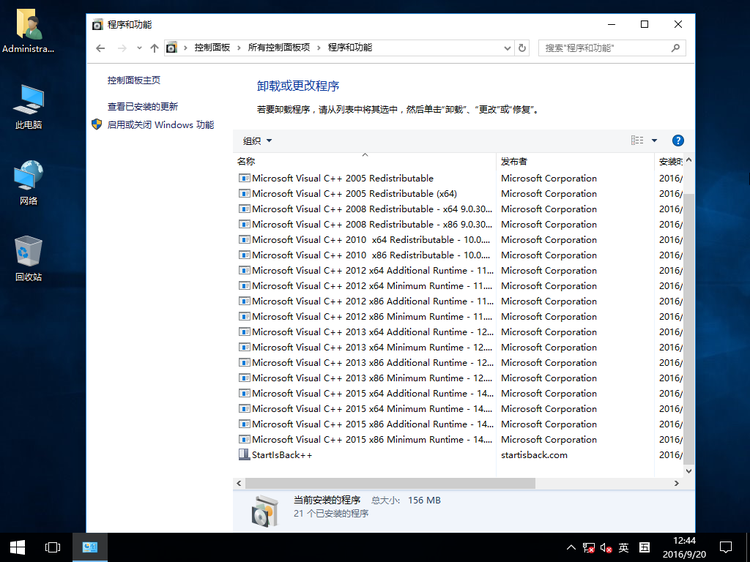Select Visual C++ 2012 x64 Minimum Runtime
This screenshot has height=562, width=750.
click(458, 286)
